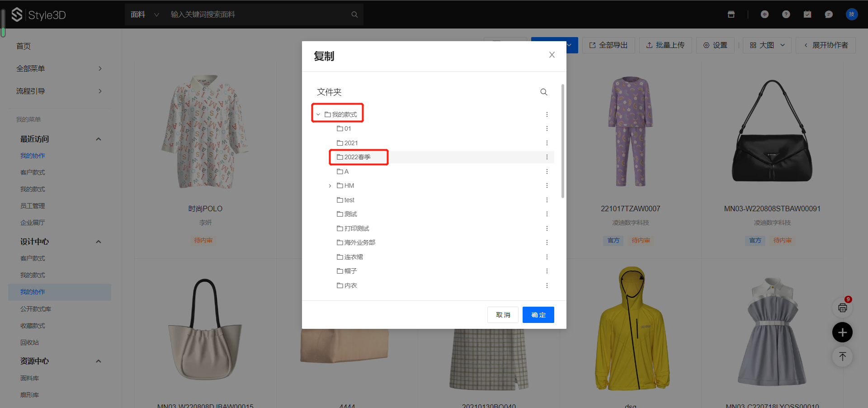Expand the HM folder
This screenshot has height=408, width=868.
330,185
